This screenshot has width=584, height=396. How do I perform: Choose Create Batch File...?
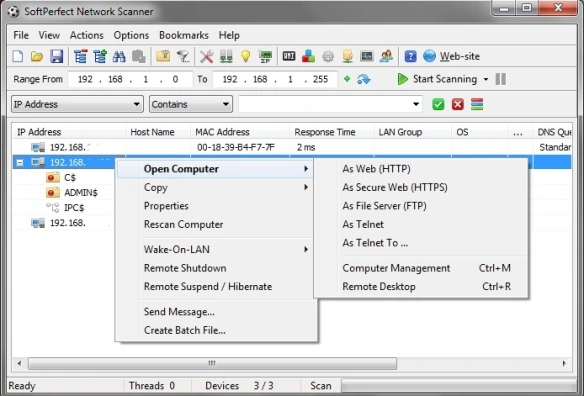point(215,330)
